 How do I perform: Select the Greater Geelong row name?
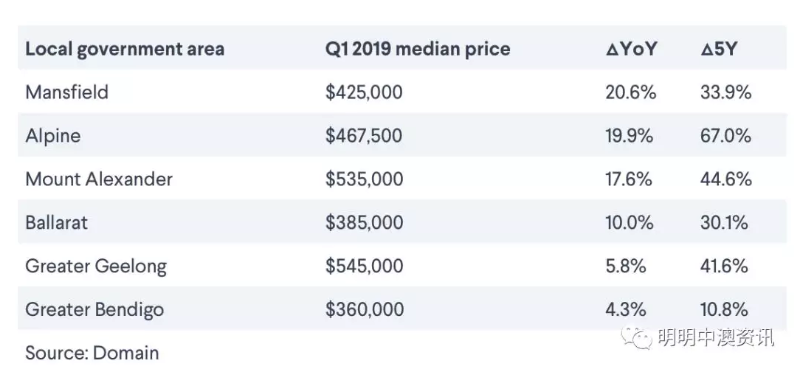point(96,266)
